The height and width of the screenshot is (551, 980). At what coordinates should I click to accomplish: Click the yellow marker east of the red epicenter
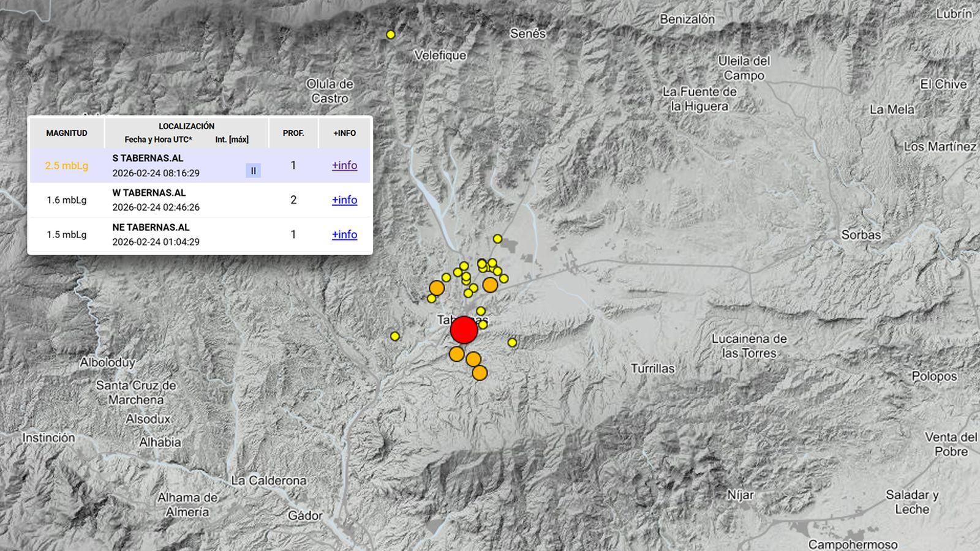tap(513, 342)
